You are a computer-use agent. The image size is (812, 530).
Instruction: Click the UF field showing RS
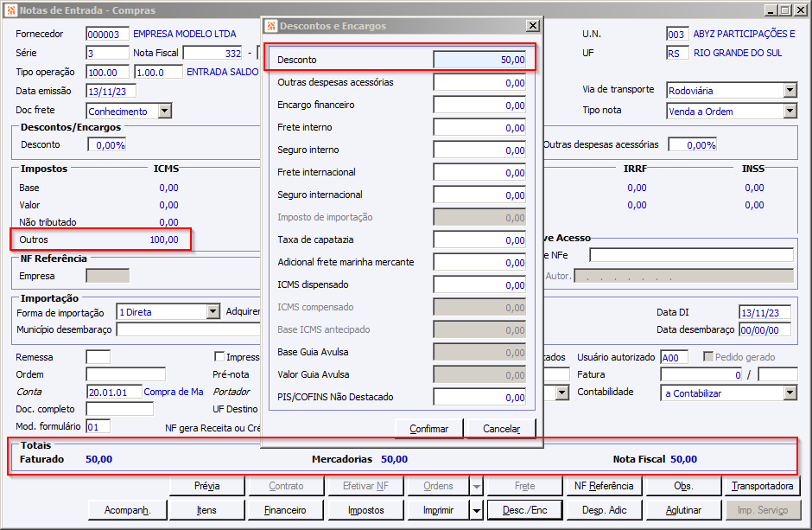coord(677,53)
